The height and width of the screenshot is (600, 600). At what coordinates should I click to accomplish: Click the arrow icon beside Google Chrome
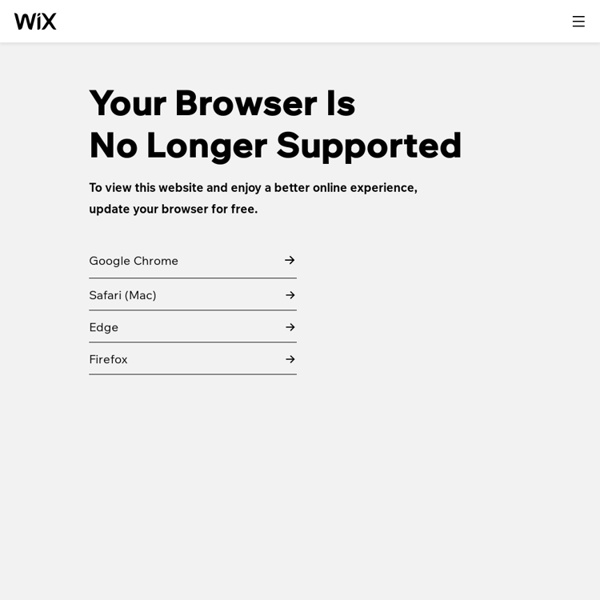tap(290, 260)
